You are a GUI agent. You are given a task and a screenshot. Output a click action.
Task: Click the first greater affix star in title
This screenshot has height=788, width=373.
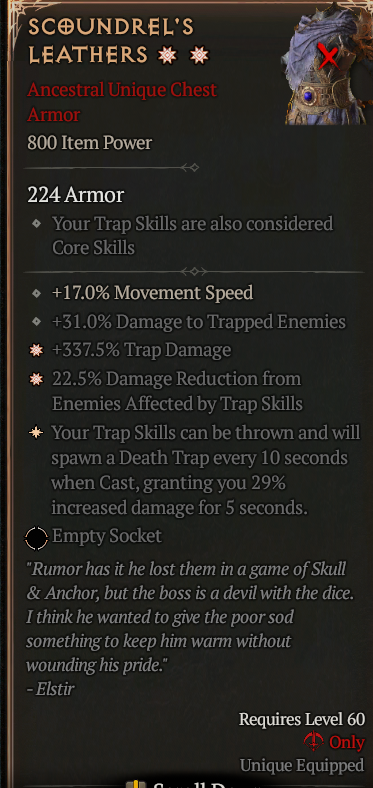click(x=167, y=55)
